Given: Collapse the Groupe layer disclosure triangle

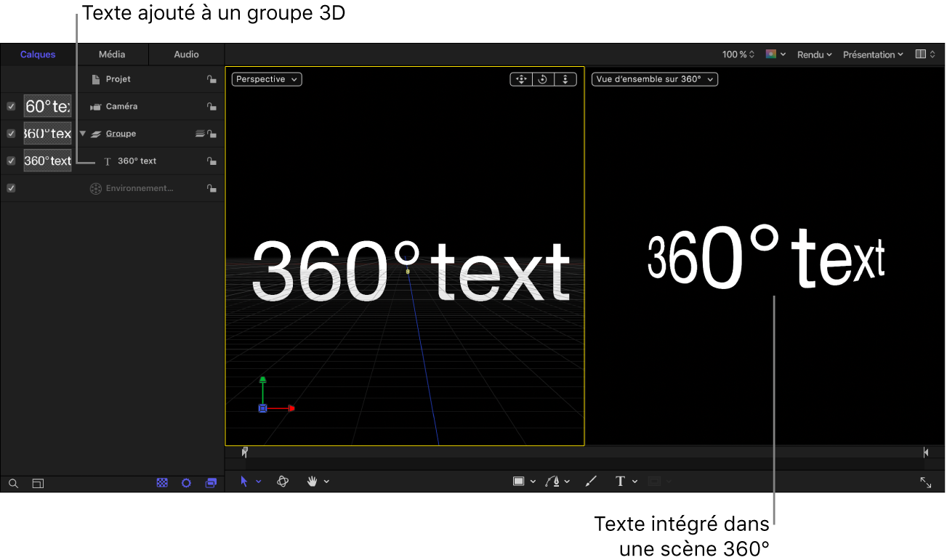Looking at the screenshot, I should pyautogui.click(x=82, y=133).
